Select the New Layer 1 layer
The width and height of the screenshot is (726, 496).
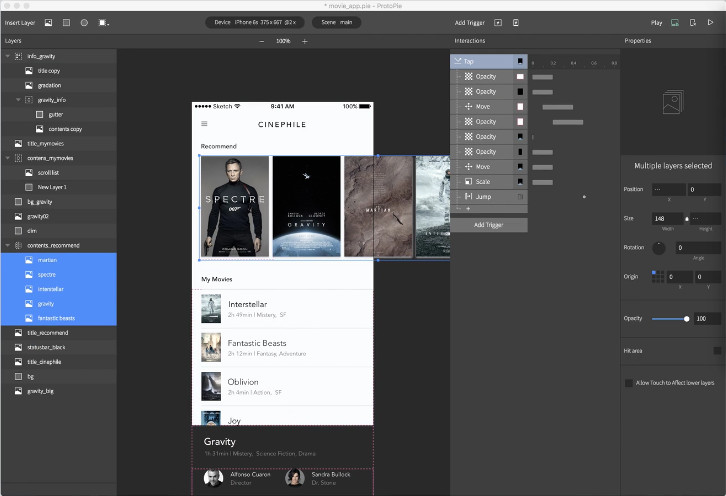tap(59, 187)
